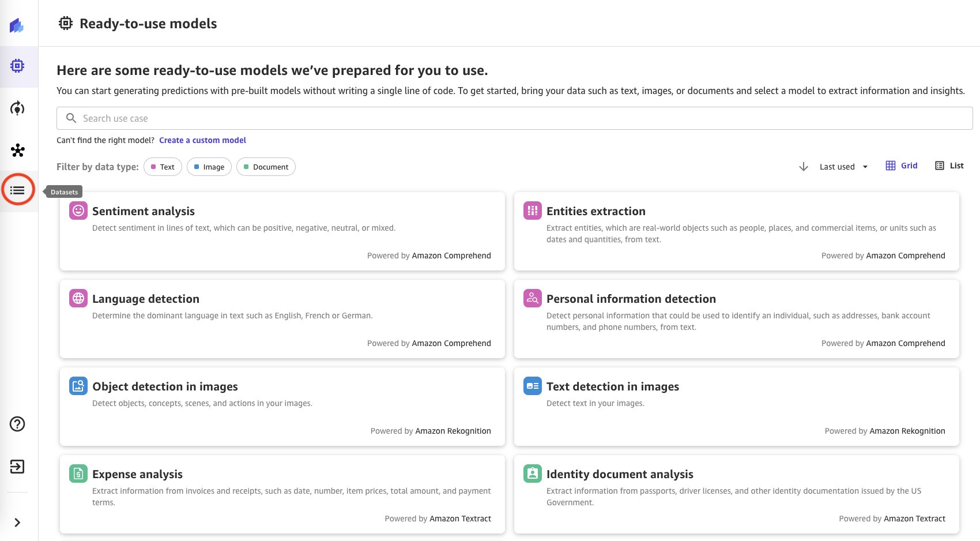This screenshot has height=541, width=980.
Task: Open the My models sidebar icon
Action: pyautogui.click(x=17, y=108)
